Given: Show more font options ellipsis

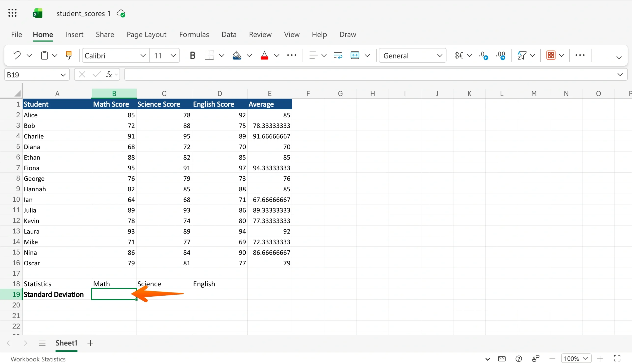Looking at the screenshot, I should coord(292,55).
